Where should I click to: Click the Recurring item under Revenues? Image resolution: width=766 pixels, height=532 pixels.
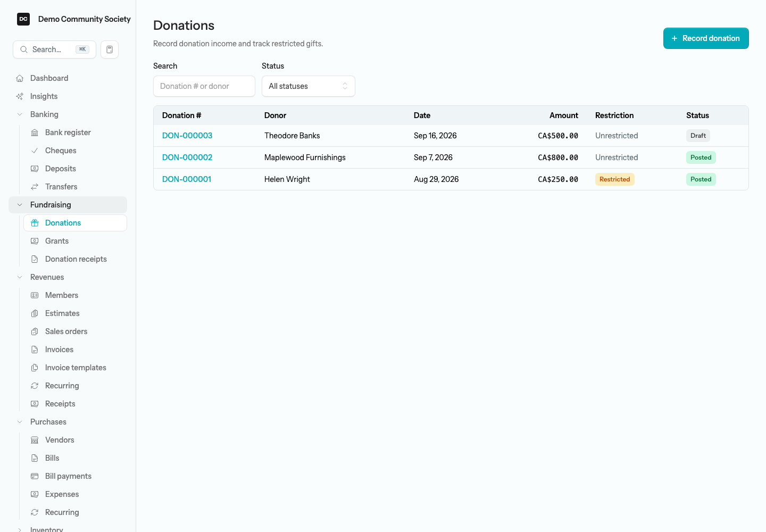tap(75, 386)
